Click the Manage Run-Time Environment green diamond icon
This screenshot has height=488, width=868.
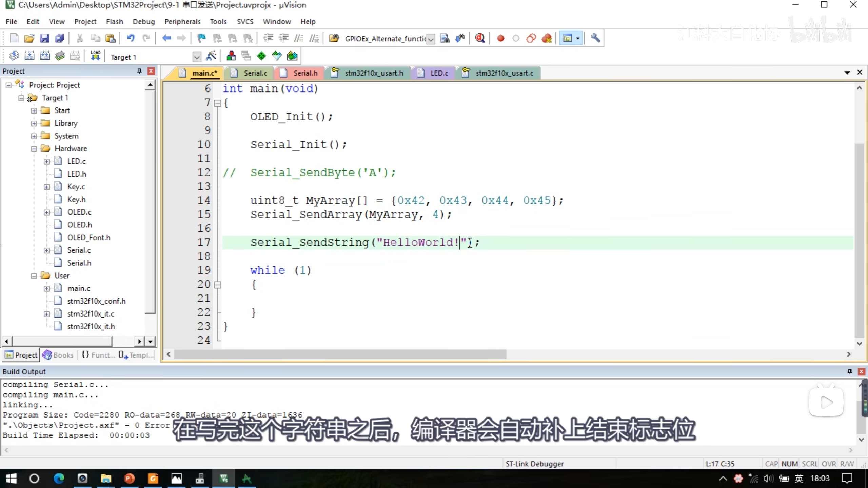click(x=261, y=56)
